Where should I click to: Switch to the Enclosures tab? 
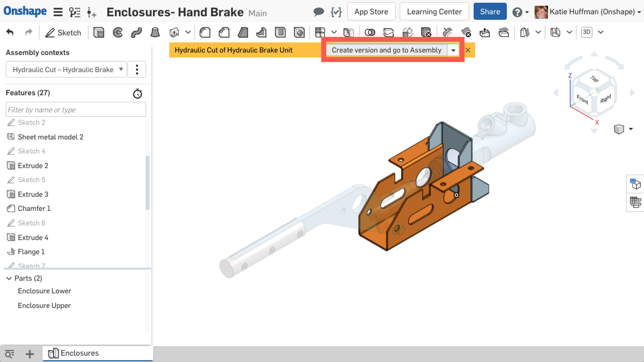[79, 353]
